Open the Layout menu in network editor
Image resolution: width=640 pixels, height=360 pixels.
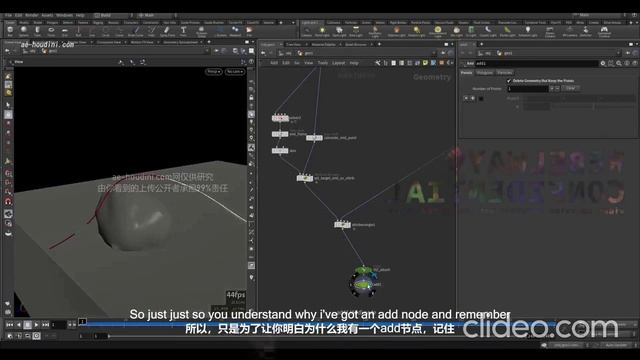(x=338, y=63)
